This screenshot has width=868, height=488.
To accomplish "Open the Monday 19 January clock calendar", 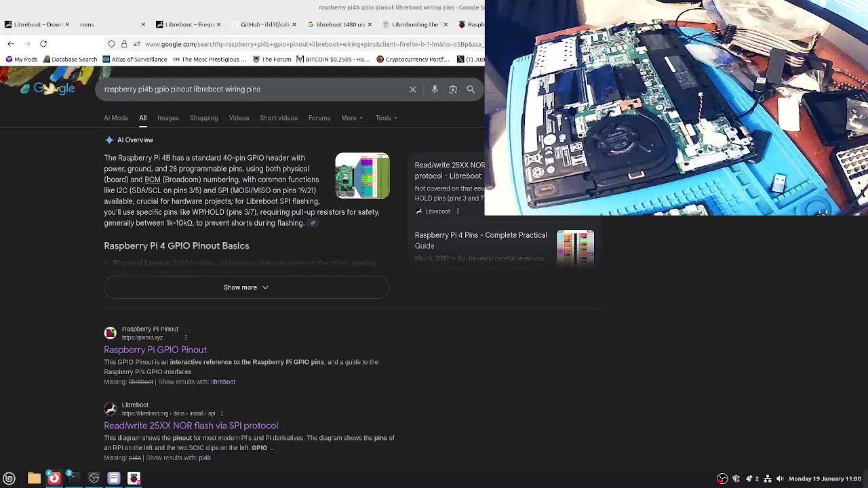I will click(825, 479).
